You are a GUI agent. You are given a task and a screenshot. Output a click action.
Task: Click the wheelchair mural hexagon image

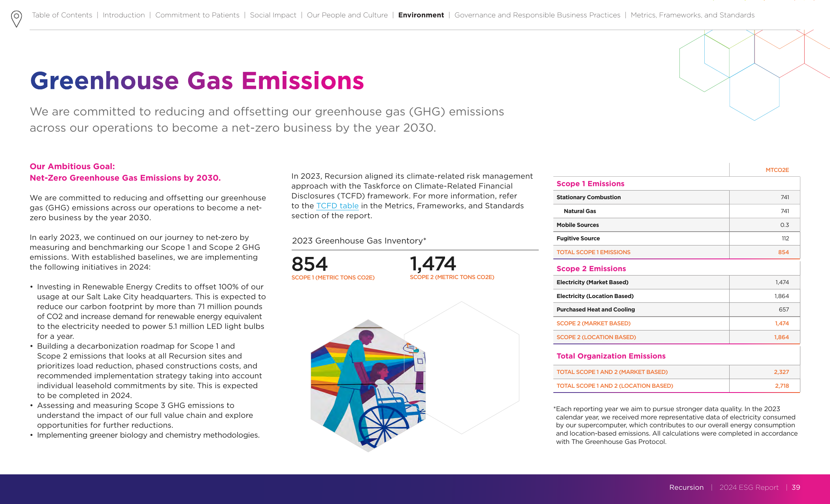pos(368,385)
